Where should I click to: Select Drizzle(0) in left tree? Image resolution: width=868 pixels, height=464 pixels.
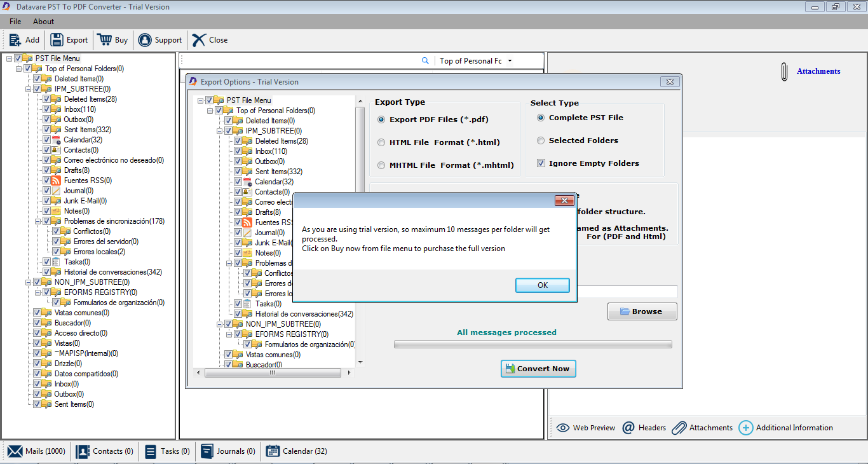click(68, 364)
